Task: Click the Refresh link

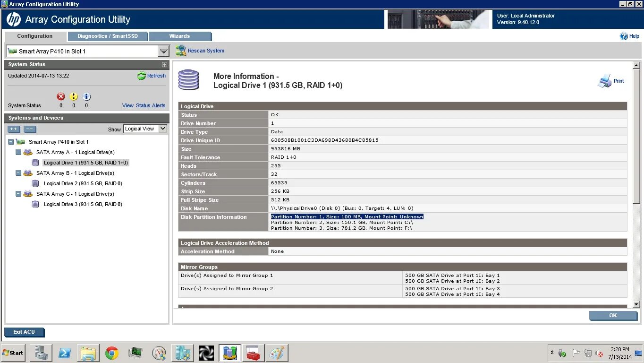Action: [x=156, y=76]
